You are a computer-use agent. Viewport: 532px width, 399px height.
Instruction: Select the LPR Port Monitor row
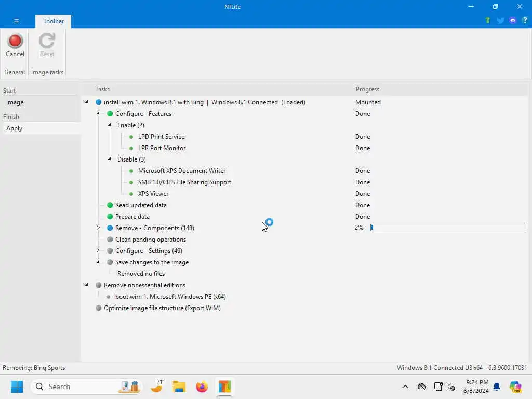click(x=162, y=148)
